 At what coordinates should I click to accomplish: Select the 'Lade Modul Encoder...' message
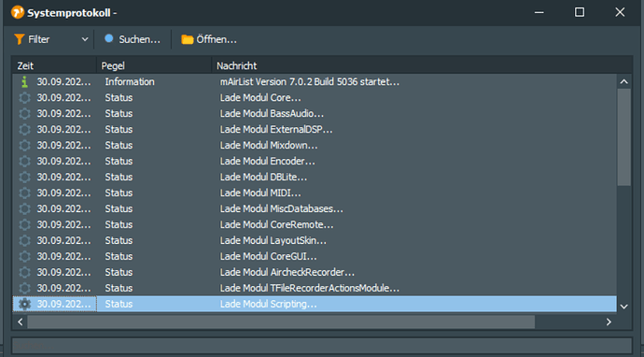267,162
